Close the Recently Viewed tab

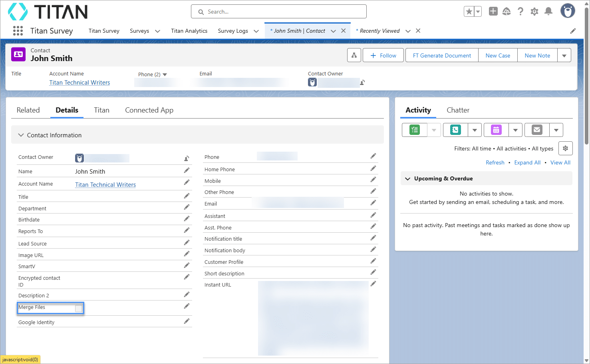(x=418, y=31)
